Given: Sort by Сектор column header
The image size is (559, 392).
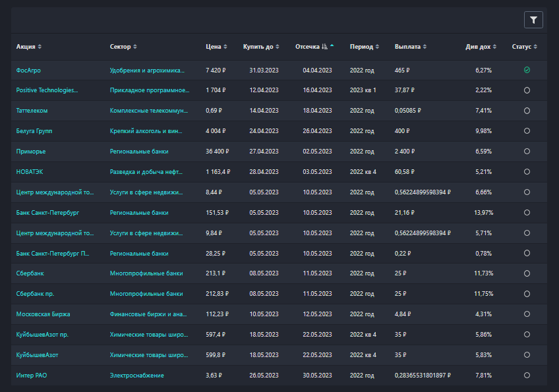Looking at the screenshot, I should click(123, 47).
